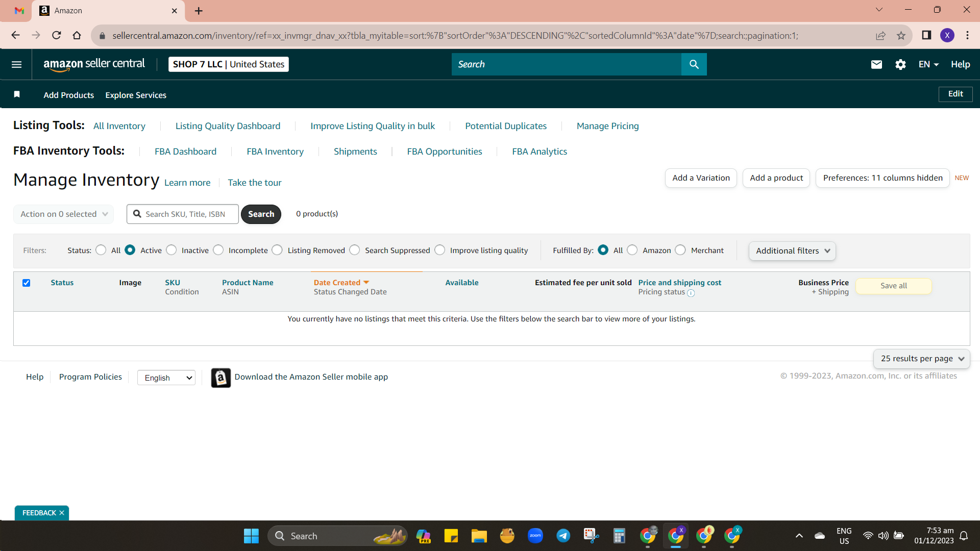This screenshot has width=980, height=551.
Task: Click the magnifier search button in header
Action: (x=694, y=64)
